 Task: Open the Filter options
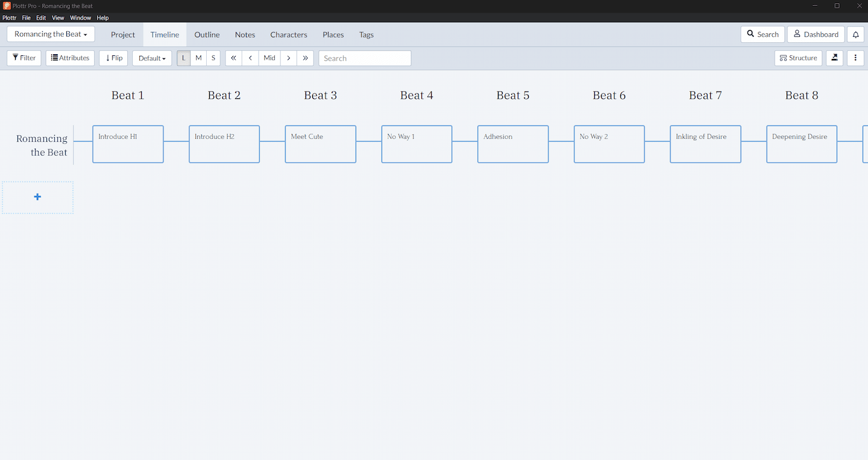coord(24,58)
